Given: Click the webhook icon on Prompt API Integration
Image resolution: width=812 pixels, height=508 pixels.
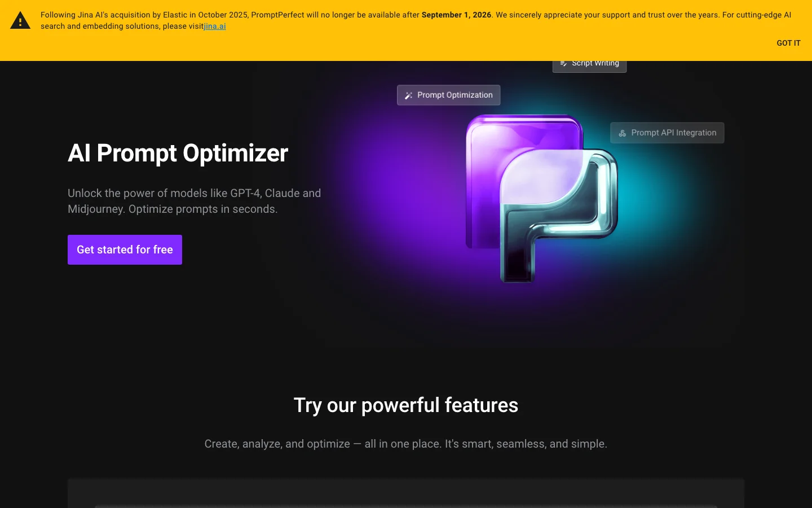Looking at the screenshot, I should click(x=623, y=133).
